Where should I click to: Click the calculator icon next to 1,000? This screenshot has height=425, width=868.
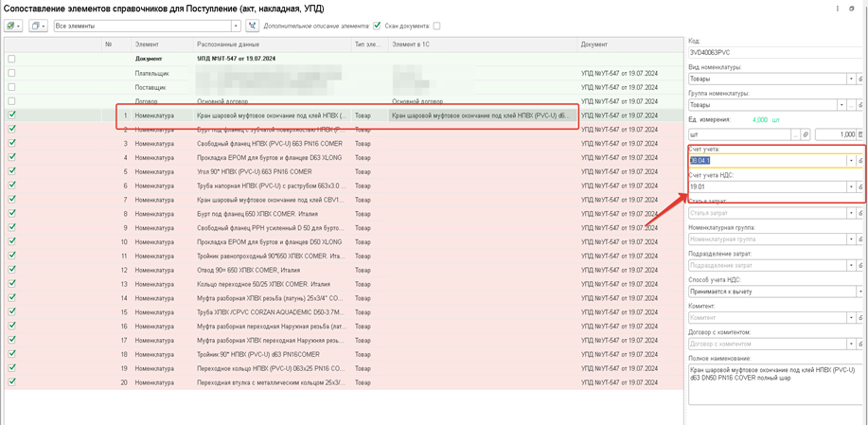860,133
